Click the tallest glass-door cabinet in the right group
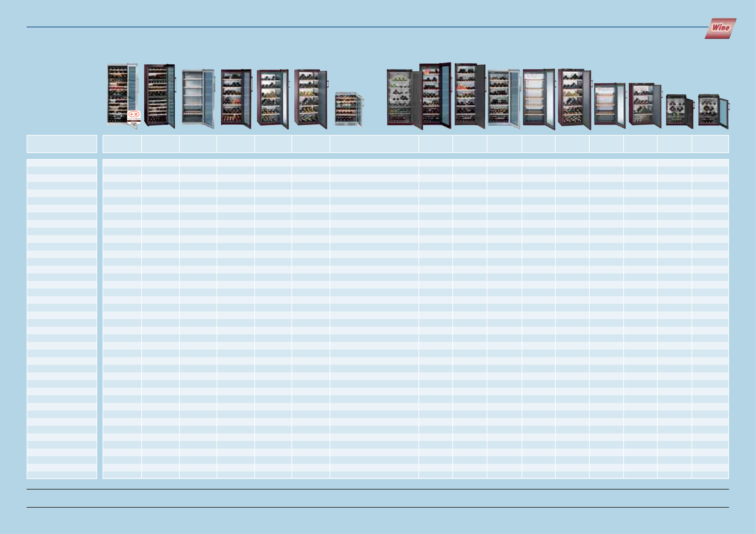756x534 pixels. click(x=435, y=96)
